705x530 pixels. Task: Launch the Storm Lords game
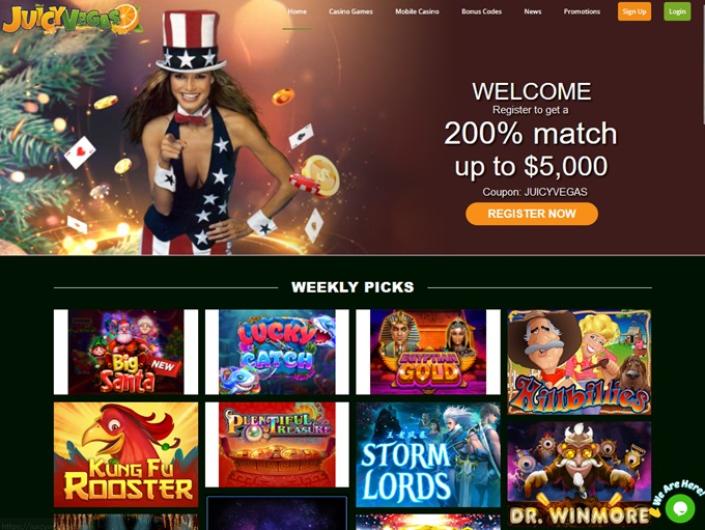[x=428, y=454]
